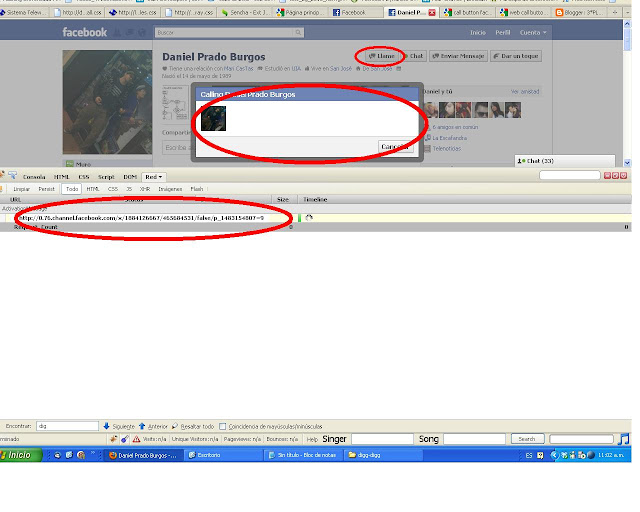Screen dimensions: 640x512
Task: Open the Red tab dropdown arrow
Action: 160,177
